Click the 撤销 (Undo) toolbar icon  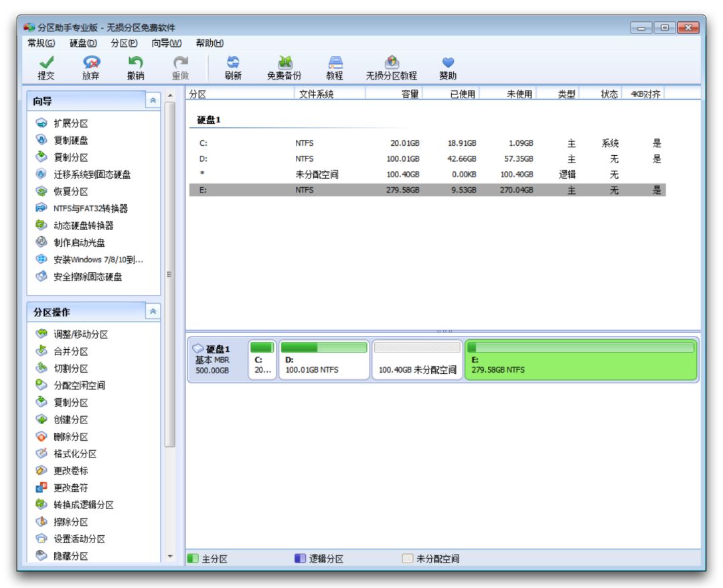pos(136,63)
